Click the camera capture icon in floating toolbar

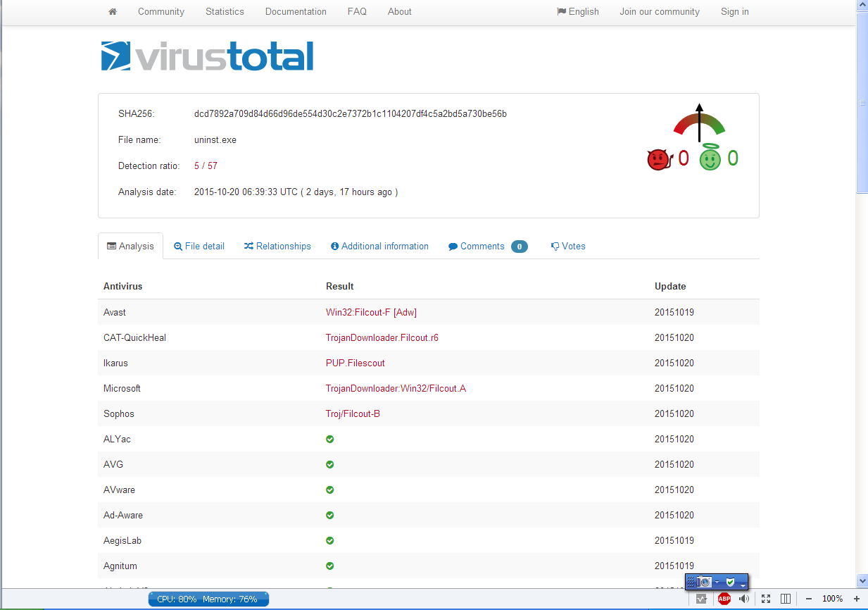pyautogui.click(x=704, y=582)
